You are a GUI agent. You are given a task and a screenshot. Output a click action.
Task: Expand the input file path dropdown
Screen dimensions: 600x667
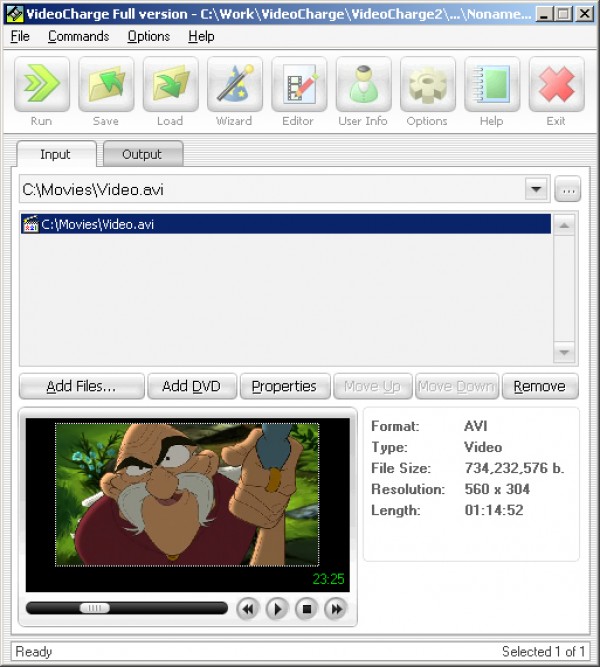click(536, 189)
